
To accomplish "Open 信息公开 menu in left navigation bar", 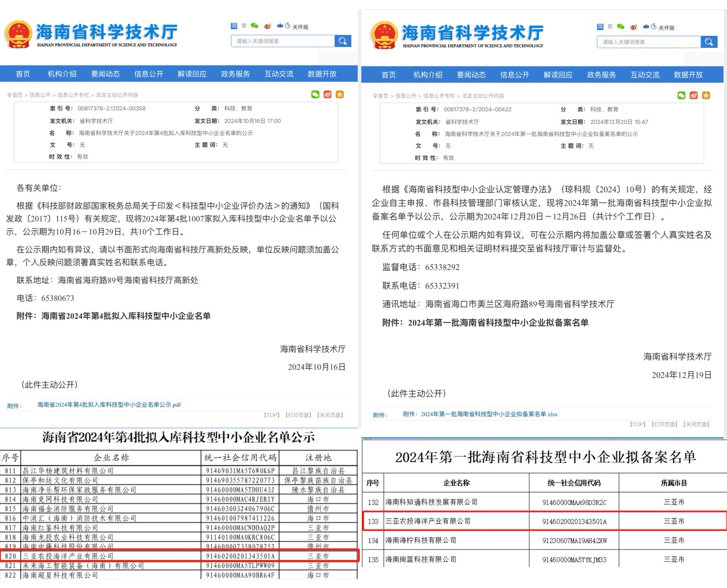I will click(148, 74).
